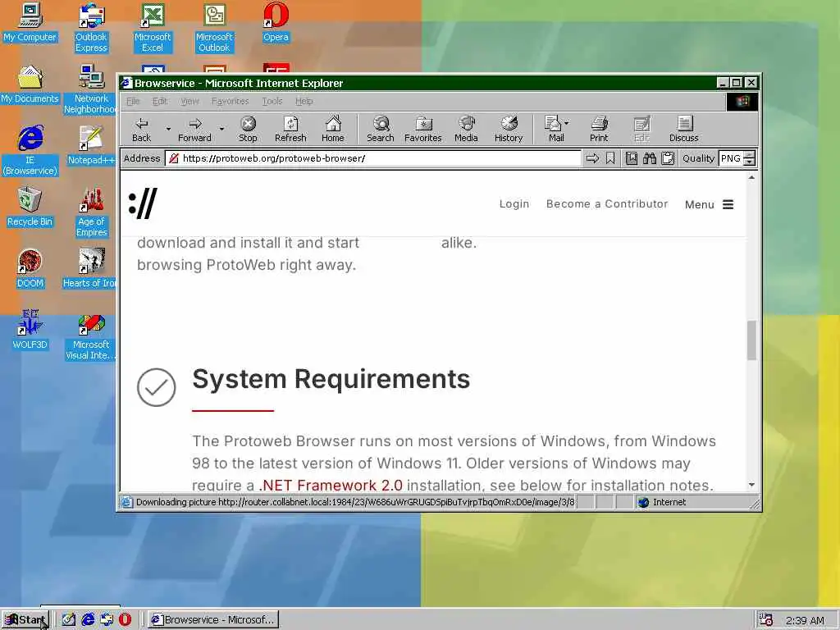Open the My Documents folder icon

click(x=30, y=84)
